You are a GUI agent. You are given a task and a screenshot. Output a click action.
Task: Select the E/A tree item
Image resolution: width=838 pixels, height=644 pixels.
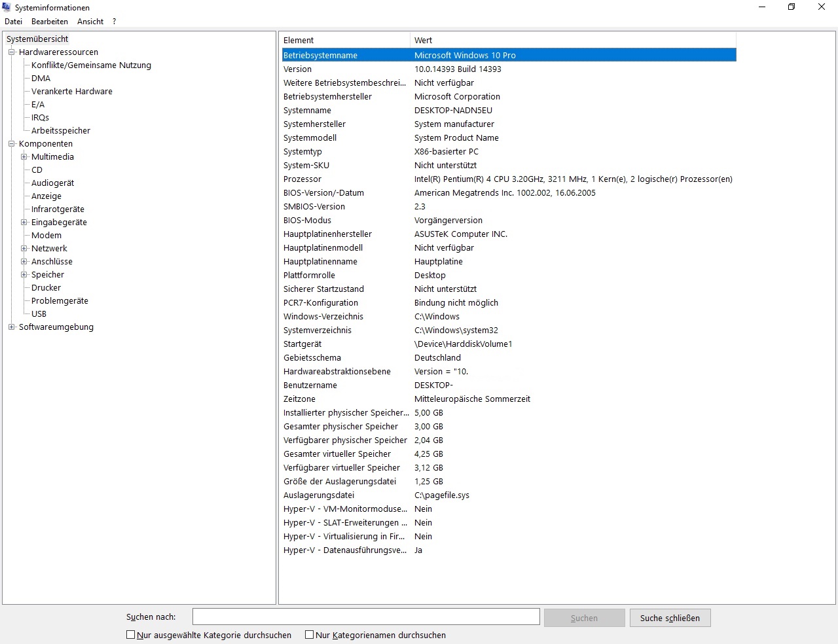pos(38,105)
